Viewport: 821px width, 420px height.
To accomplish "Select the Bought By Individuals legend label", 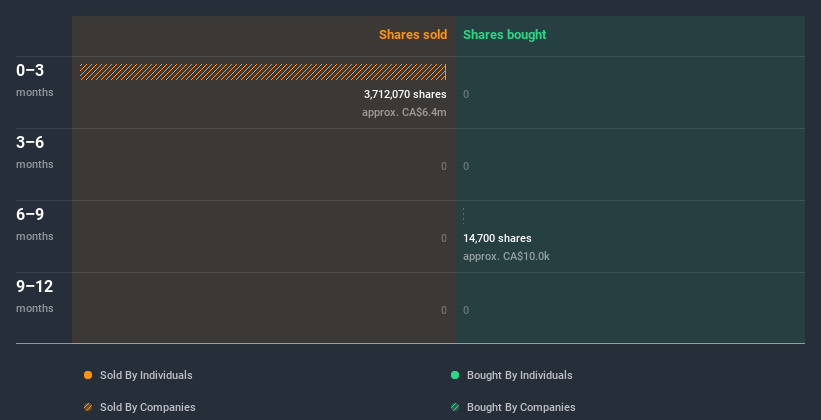I will pos(519,375).
